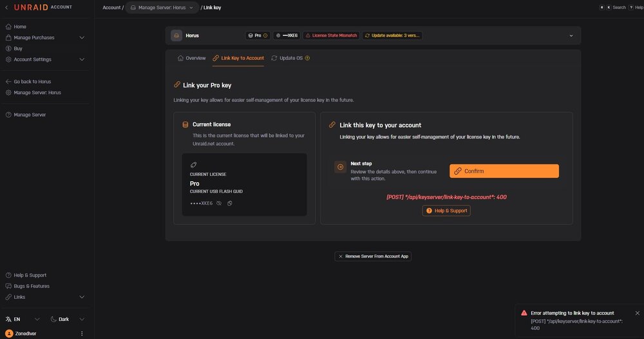Click red POST link-key-to-account 400 error text
The image size is (644, 339).
click(446, 197)
